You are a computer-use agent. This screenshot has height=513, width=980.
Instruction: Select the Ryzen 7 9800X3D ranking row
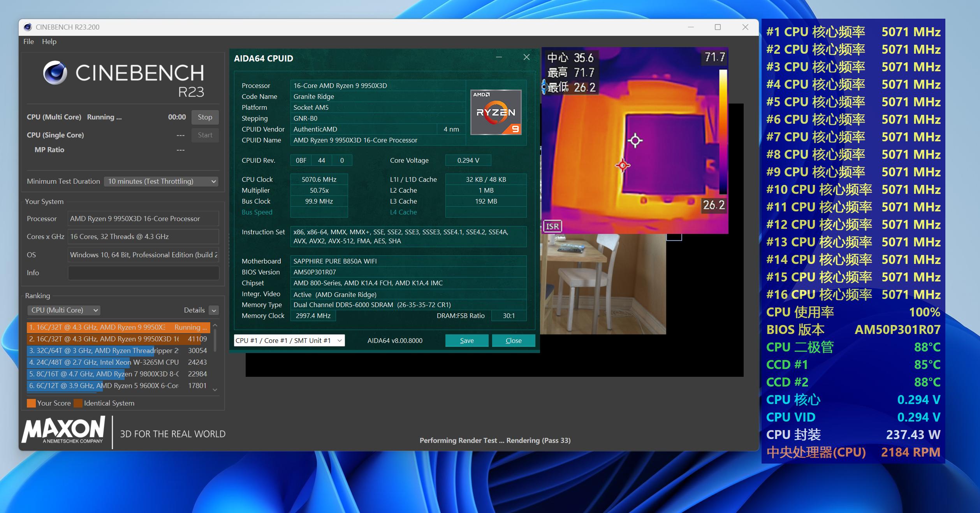[x=118, y=374]
